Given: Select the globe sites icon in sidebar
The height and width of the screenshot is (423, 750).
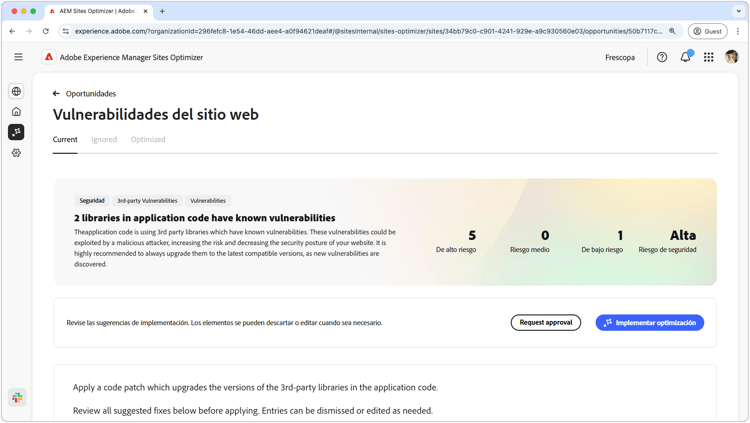Looking at the screenshot, I should [x=16, y=91].
